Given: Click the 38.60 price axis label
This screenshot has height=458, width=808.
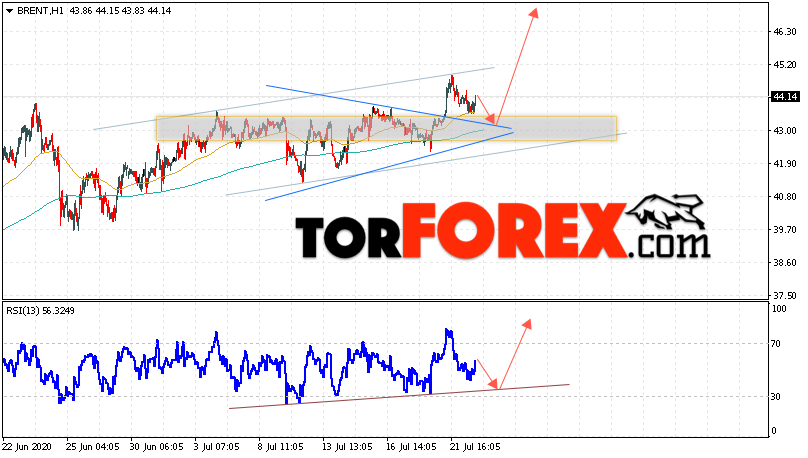Looking at the screenshot, I should (x=784, y=262).
